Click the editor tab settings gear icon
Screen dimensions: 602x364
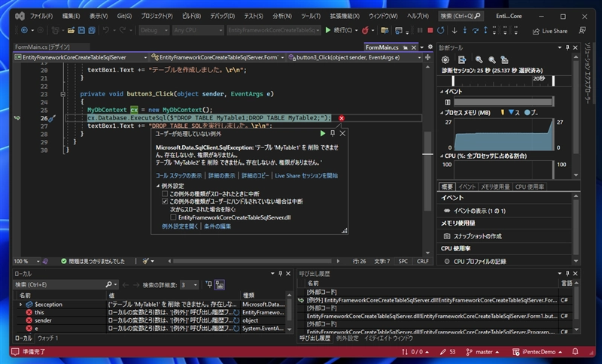[x=430, y=47]
